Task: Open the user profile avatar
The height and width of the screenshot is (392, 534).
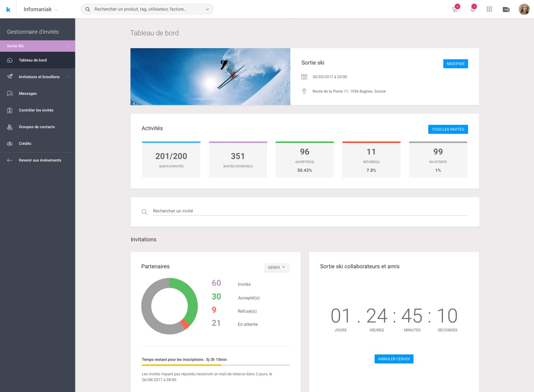Action: [x=524, y=9]
